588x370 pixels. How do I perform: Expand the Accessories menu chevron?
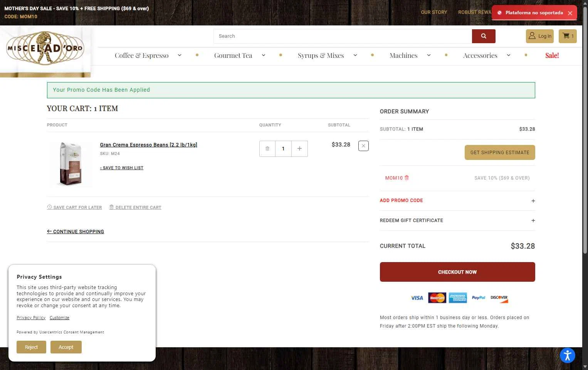click(x=509, y=55)
